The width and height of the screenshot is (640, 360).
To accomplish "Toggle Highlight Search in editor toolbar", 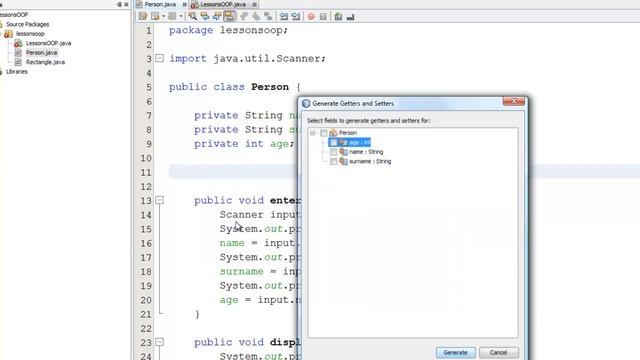I will 229,16.
